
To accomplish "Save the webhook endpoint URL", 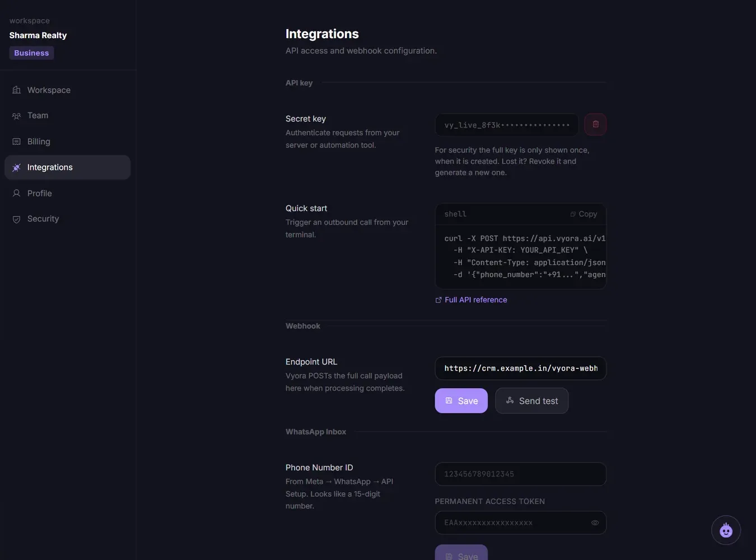I will pos(461,401).
